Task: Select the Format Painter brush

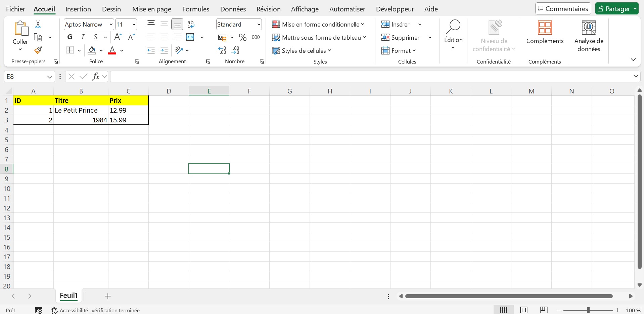Action: click(x=38, y=50)
